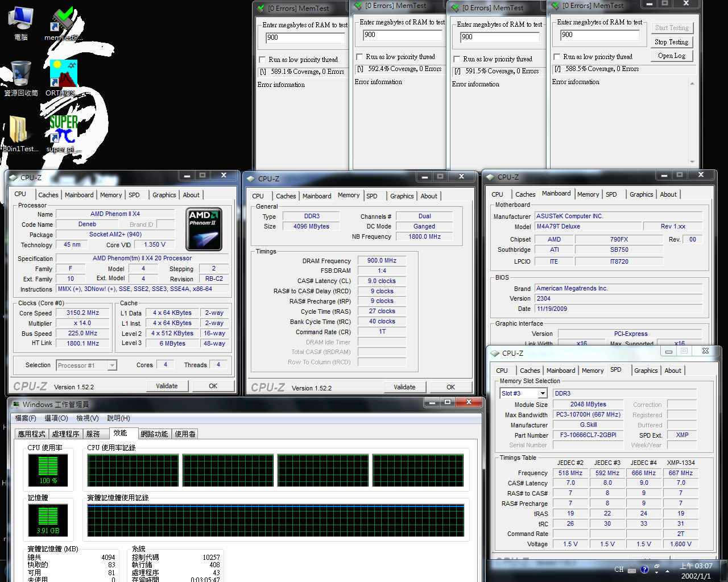Click the title icon of the CPU-Z mainboard window
The height and width of the screenshot is (582, 728).
(491, 177)
